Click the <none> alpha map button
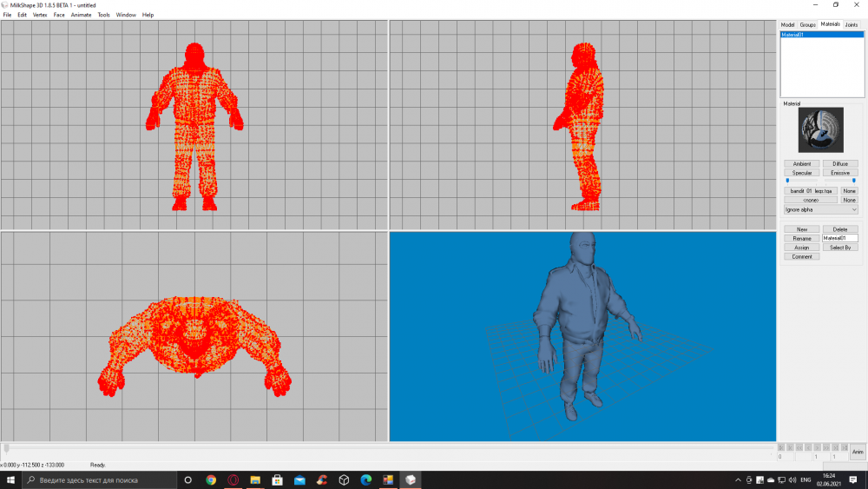Image resolution: width=868 pixels, height=489 pixels. click(811, 200)
